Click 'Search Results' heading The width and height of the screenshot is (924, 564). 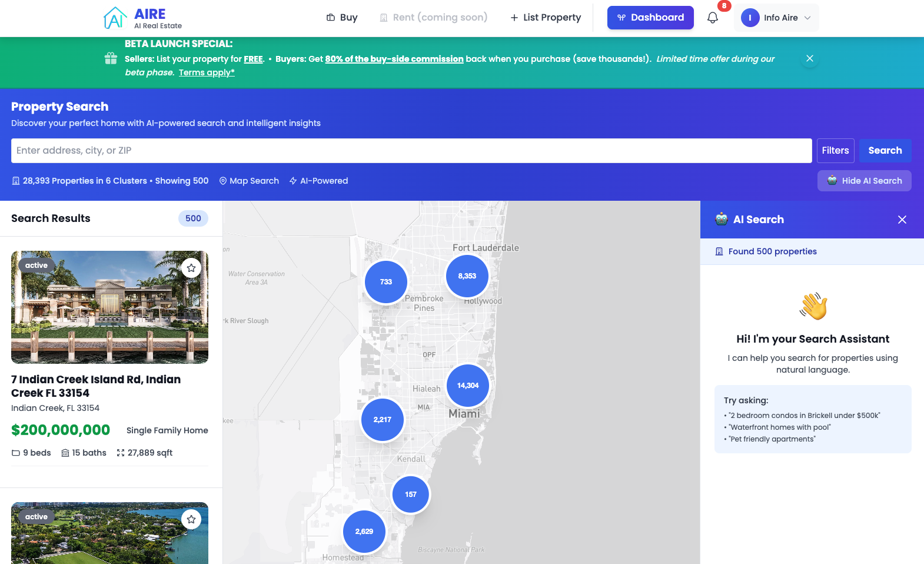51,218
